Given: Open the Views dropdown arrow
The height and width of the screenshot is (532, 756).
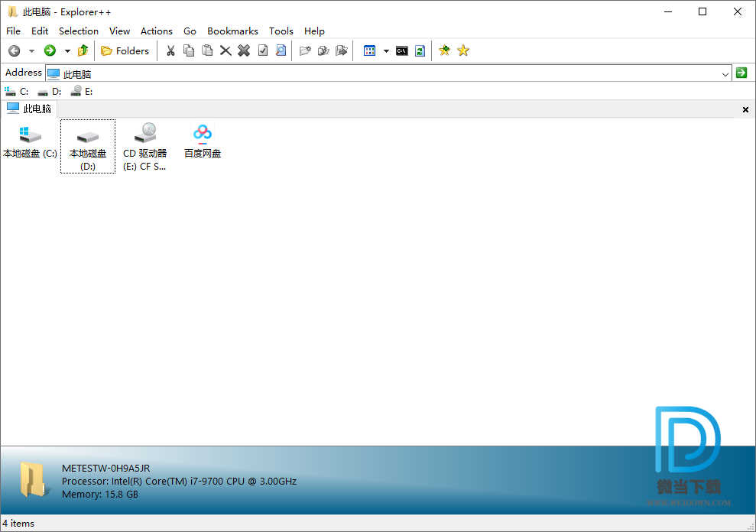Looking at the screenshot, I should 386,51.
